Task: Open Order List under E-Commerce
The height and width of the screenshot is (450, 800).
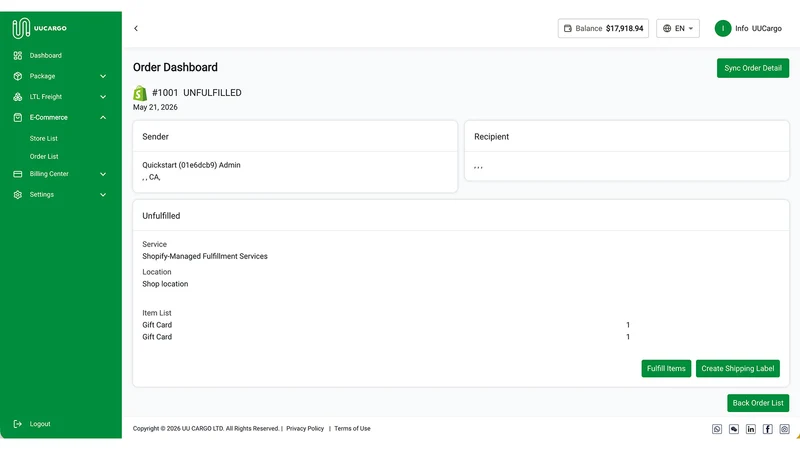Action: click(x=44, y=157)
